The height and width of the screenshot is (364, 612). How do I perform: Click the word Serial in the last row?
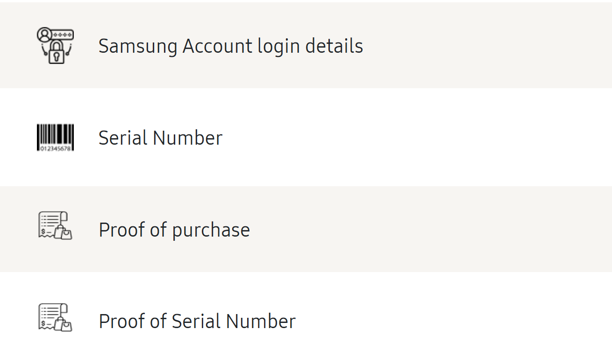pyautogui.click(x=196, y=321)
